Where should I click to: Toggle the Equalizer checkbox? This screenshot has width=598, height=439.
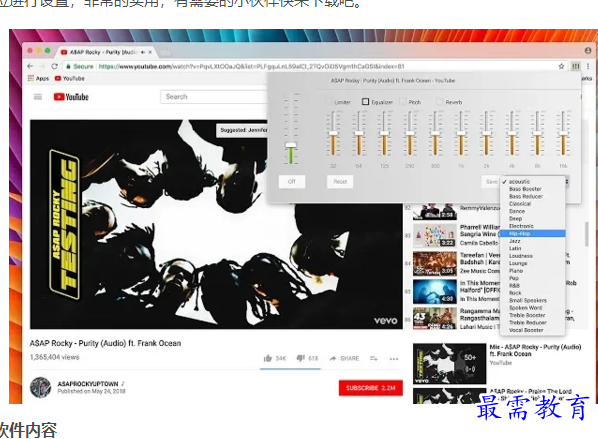pyautogui.click(x=365, y=101)
